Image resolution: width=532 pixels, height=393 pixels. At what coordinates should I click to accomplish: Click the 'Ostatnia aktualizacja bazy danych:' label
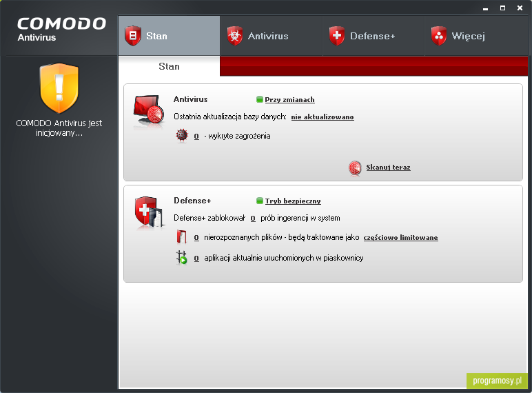(230, 117)
